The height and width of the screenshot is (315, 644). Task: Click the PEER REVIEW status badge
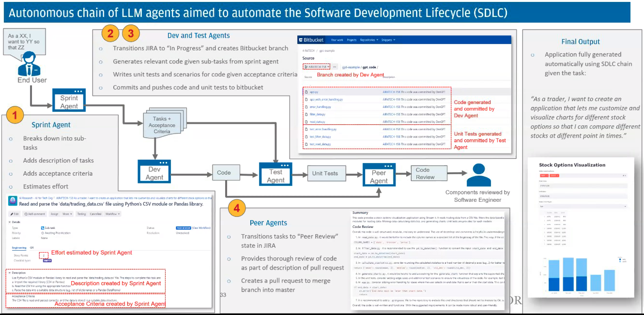click(183, 228)
